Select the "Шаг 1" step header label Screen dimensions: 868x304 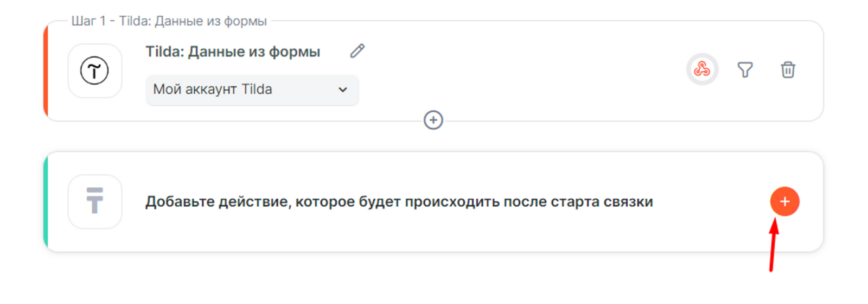[x=169, y=21]
